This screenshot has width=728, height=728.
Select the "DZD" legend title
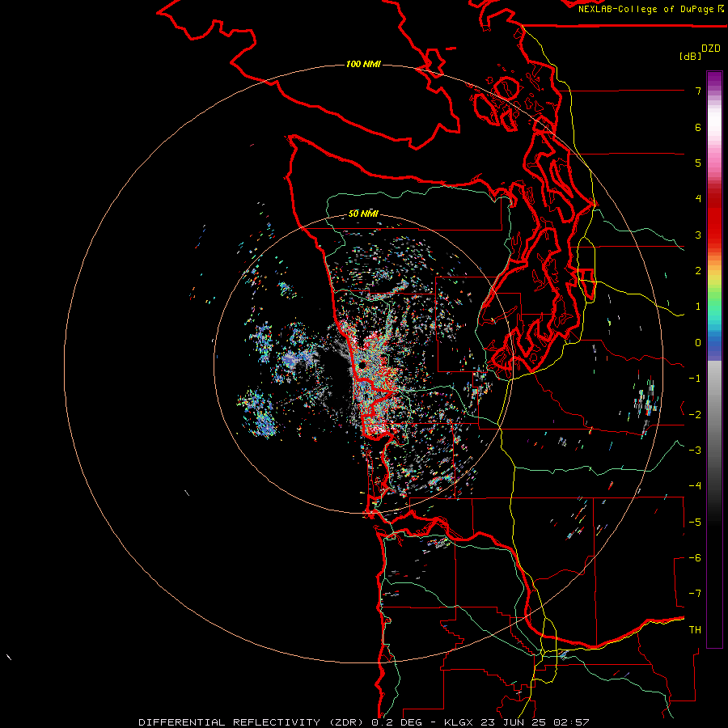click(x=711, y=49)
